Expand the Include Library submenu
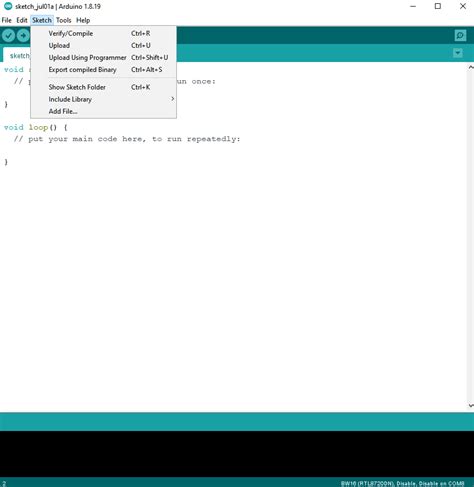The width and height of the screenshot is (474, 487). tap(103, 99)
